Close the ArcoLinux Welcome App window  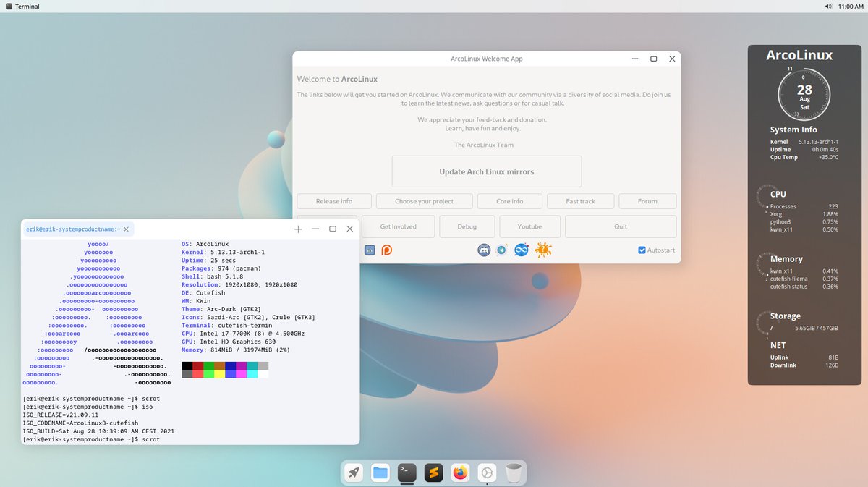[672, 59]
